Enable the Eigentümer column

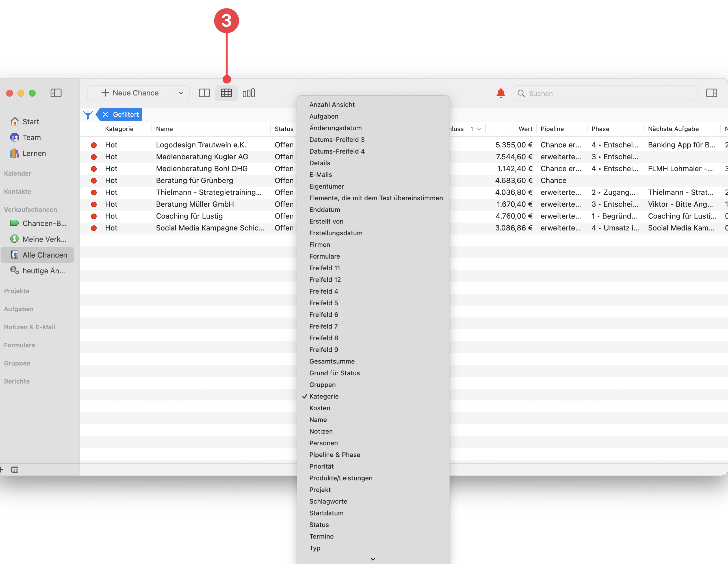373,187
